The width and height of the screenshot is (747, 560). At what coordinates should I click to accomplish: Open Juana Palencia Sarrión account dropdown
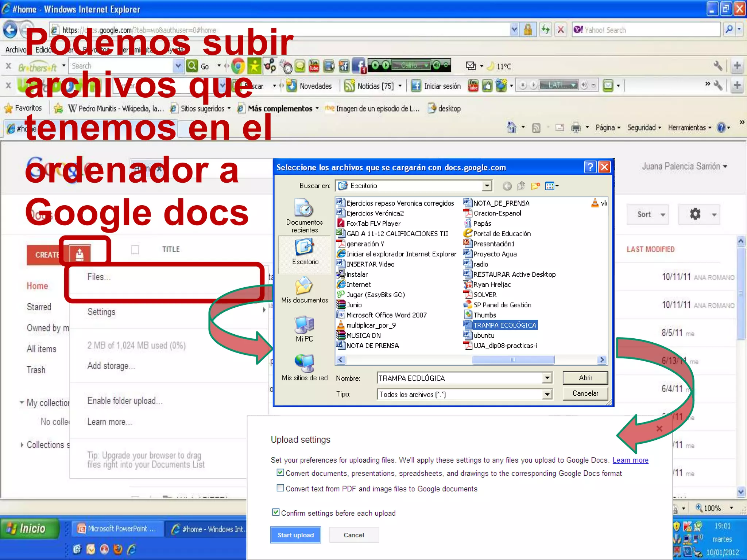(x=685, y=167)
